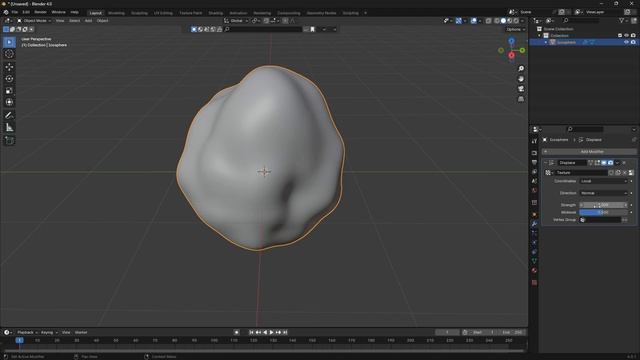The image size is (640, 360).
Task: Open the Window menu
Action: point(58,13)
